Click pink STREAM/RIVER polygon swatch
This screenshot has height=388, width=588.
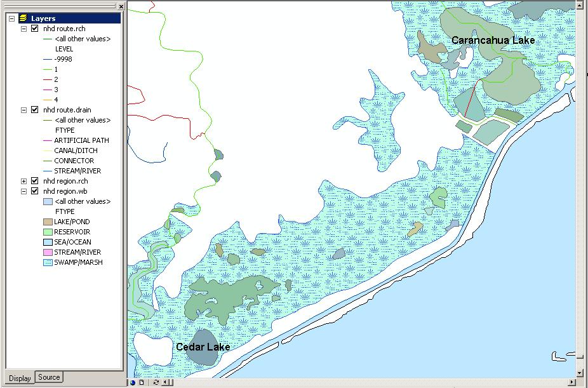point(48,252)
